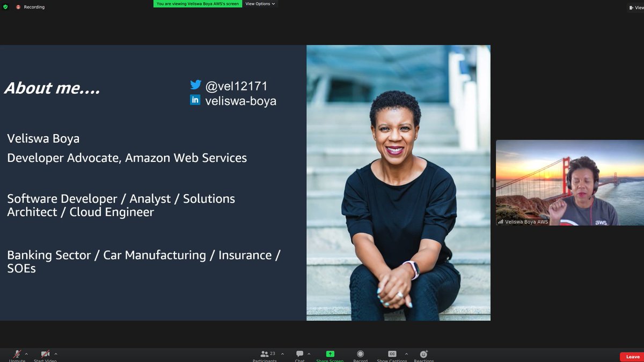Toggle video on or off
The image size is (644, 362).
(x=46, y=355)
